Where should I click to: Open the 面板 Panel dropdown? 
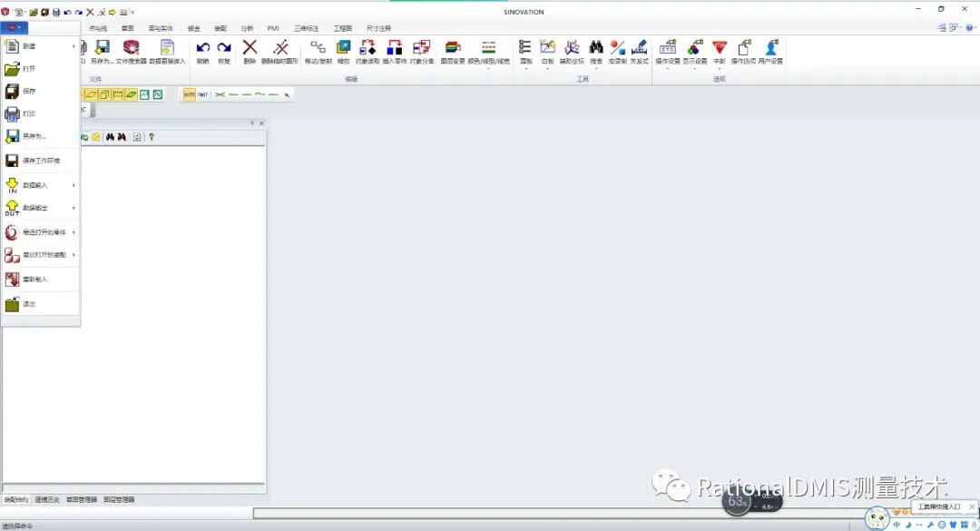525,53
